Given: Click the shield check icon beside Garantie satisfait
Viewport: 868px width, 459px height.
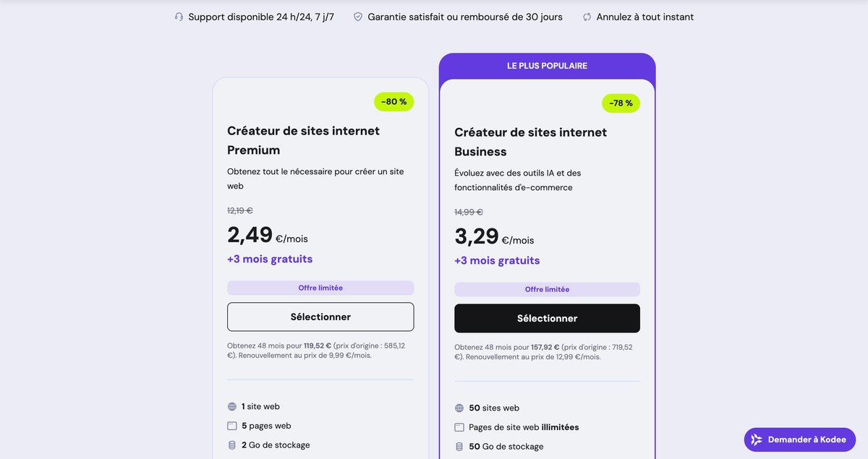Looking at the screenshot, I should pyautogui.click(x=357, y=15).
